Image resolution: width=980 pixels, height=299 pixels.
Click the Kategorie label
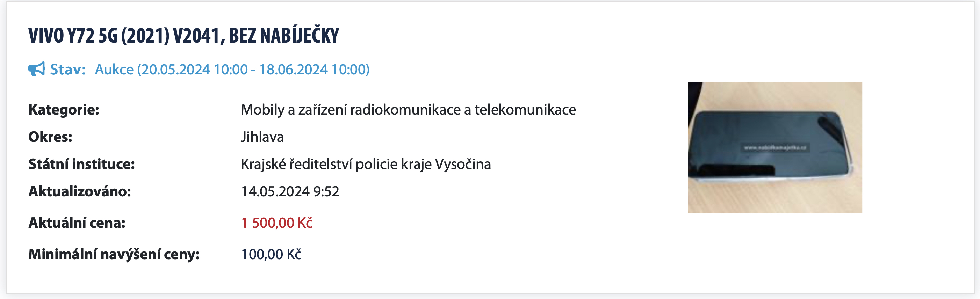tap(64, 110)
